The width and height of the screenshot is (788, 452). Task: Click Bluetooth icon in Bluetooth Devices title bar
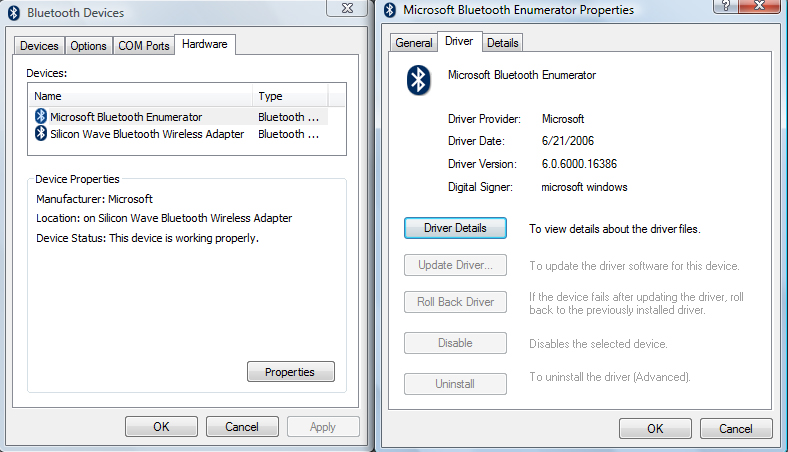14,13
